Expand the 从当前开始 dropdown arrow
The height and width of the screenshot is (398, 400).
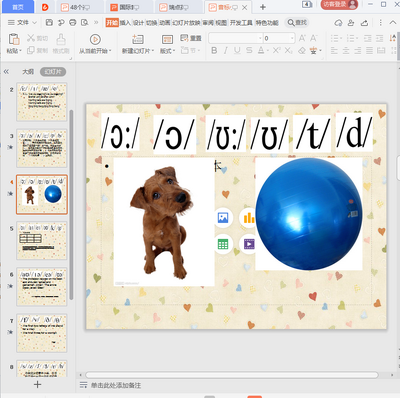(x=110, y=51)
